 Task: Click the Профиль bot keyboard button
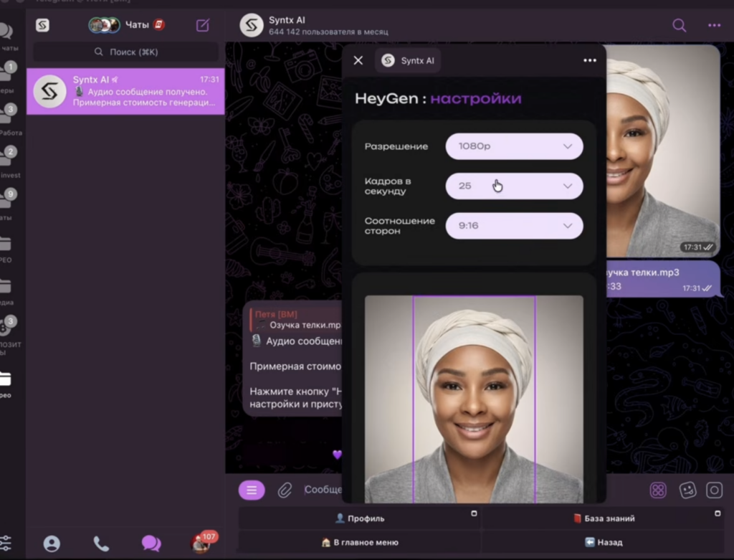click(x=360, y=518)
